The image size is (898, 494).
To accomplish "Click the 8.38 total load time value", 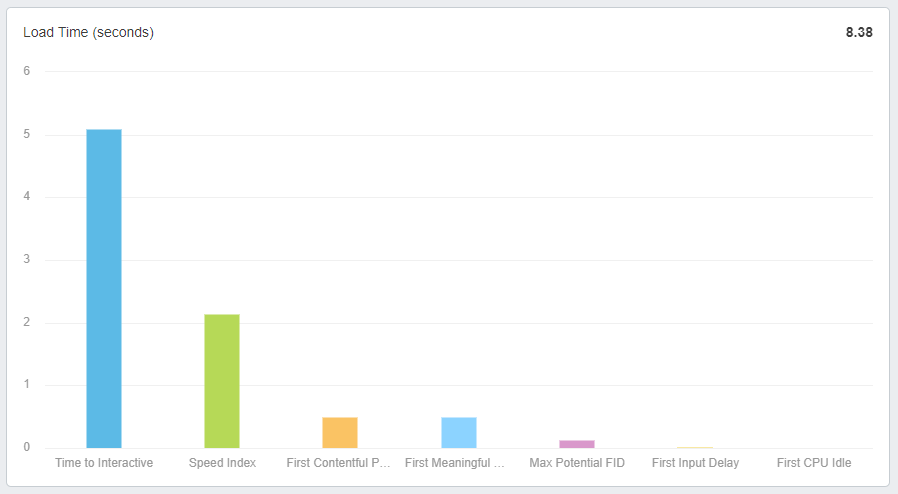I will (859, 32).
